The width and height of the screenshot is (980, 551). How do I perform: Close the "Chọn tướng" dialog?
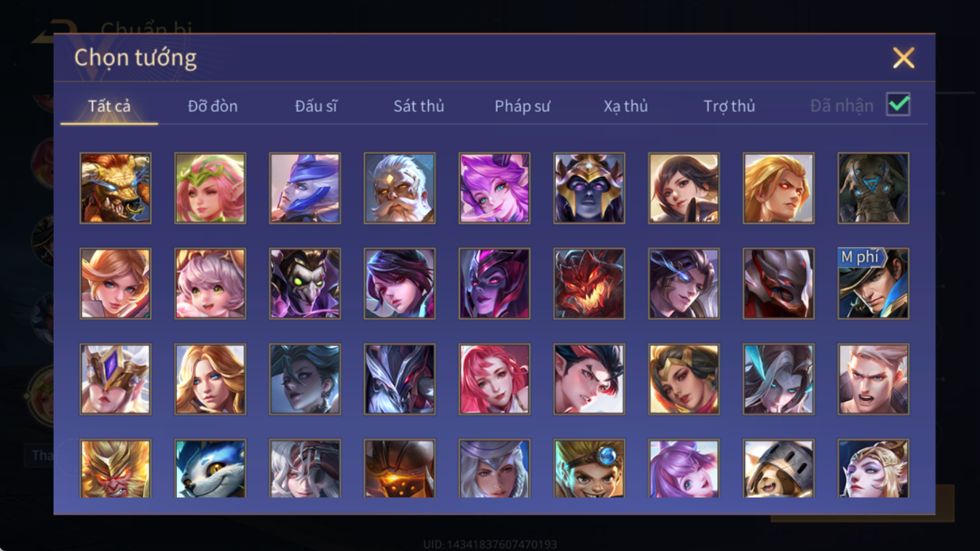click(904, 58)
